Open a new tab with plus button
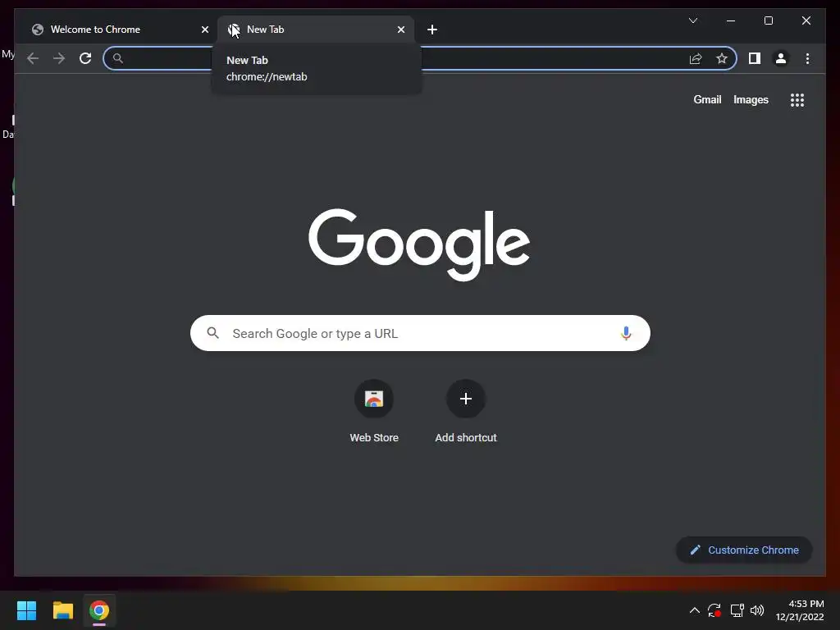840x630 pixels. [x=432, y=30]
